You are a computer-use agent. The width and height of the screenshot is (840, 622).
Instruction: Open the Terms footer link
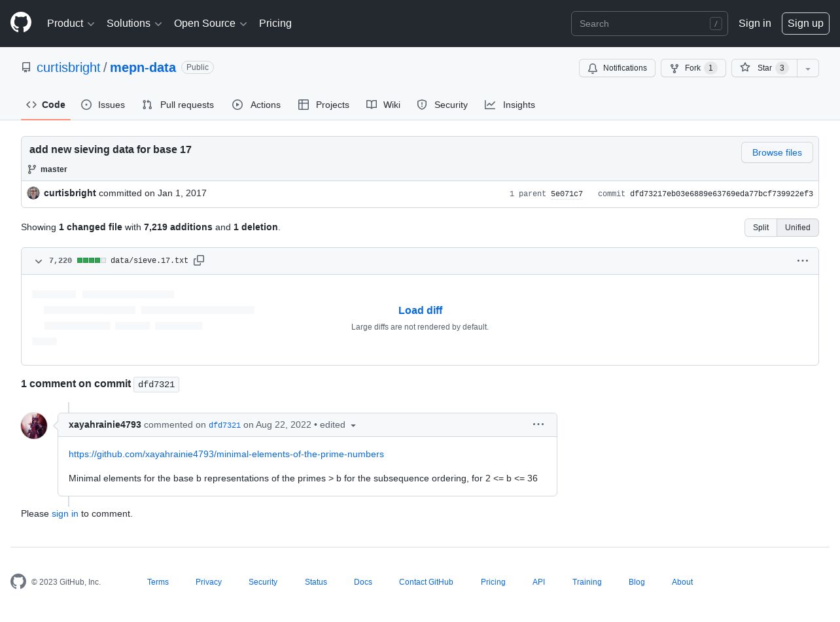click(x=158, y=582)
